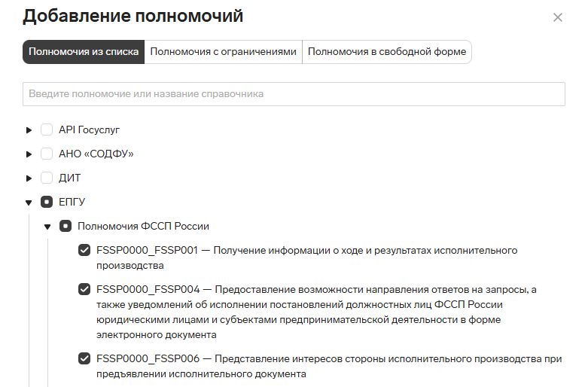Close the Добавление полномочий dialog
The image size is (588, 387).
(x=558, y=17)
